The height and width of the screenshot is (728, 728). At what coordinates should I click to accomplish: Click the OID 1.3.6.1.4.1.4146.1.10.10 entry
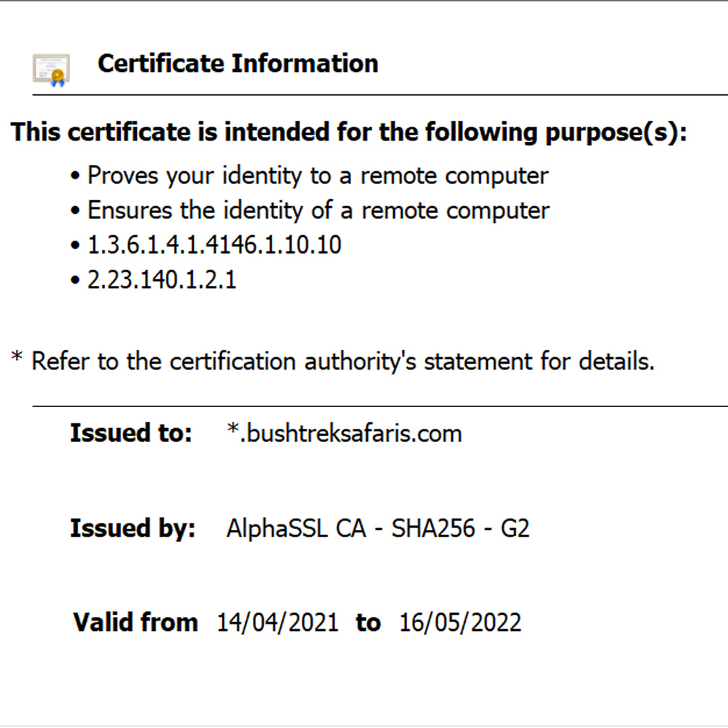point(214,245)
